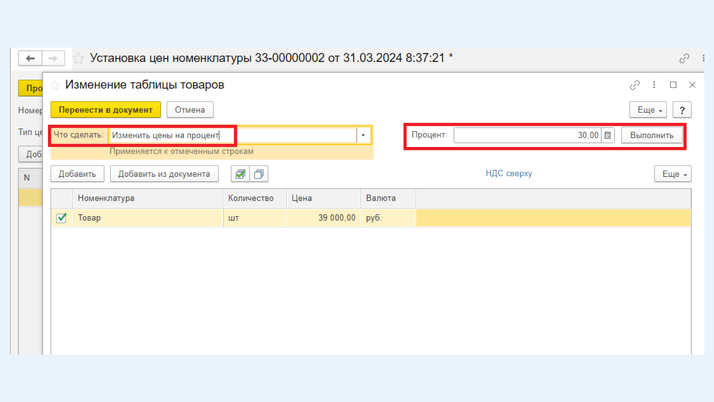Click the Что сделать action field
Screen dimensions: 714x402
tap(233, 135)
